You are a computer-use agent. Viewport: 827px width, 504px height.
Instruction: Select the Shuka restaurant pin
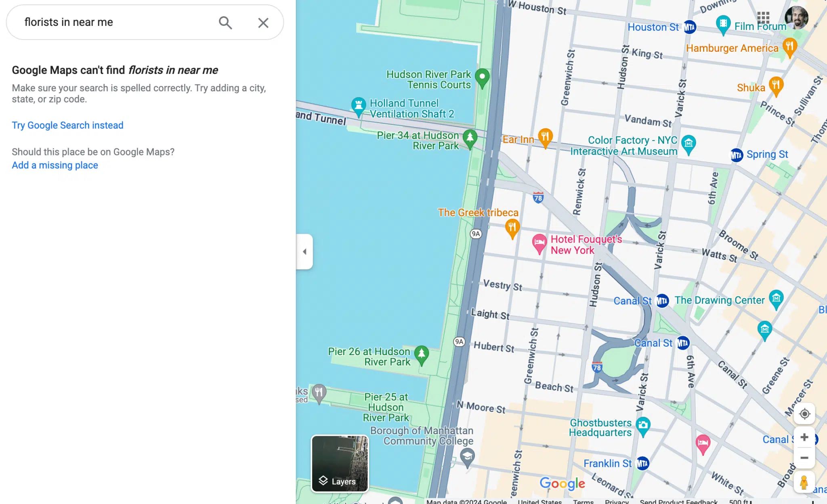(x=776, y=87)
